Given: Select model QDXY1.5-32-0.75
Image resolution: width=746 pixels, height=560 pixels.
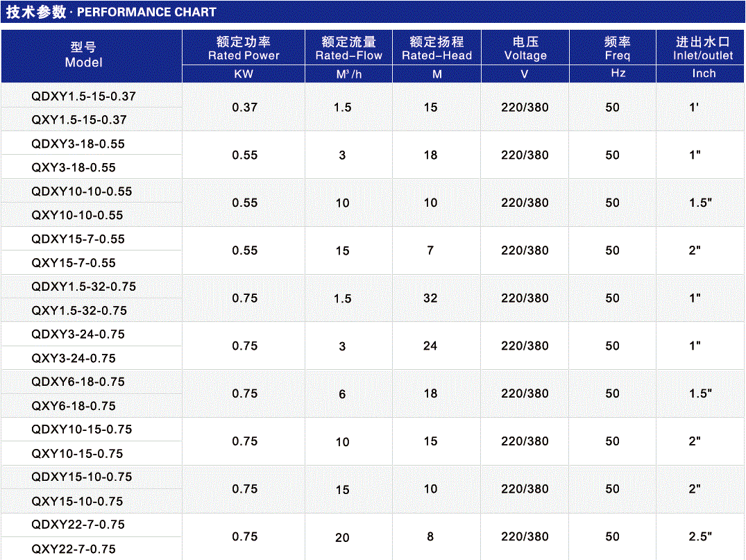Looking at the screenshot, I should (x=84, y=287).
